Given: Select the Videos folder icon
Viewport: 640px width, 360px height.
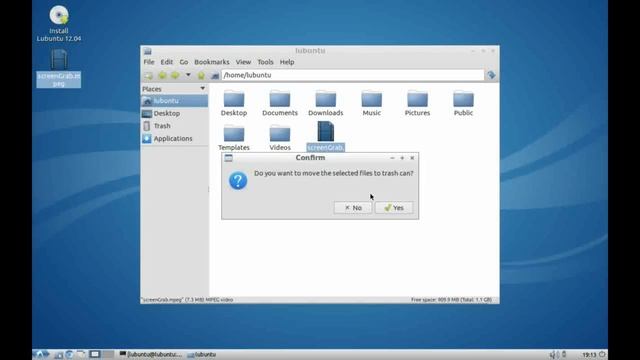Looking at the screenshot, I should [280, 134].
